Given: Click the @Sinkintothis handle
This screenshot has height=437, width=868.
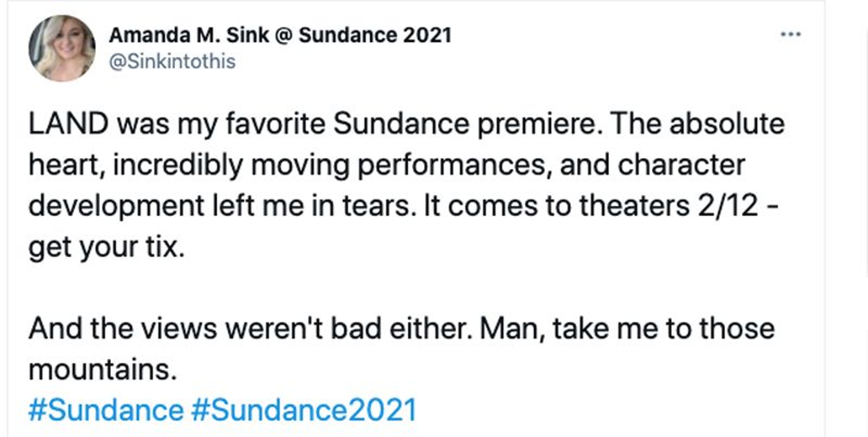Looking at the screenshot, I should pyautogui.click(x=172, y=62).
